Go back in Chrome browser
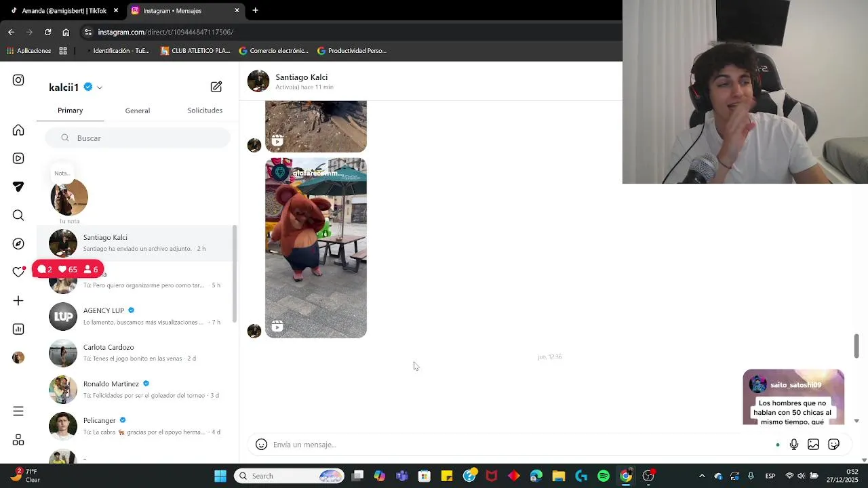The image size is (868, 488). pos(11,32)
